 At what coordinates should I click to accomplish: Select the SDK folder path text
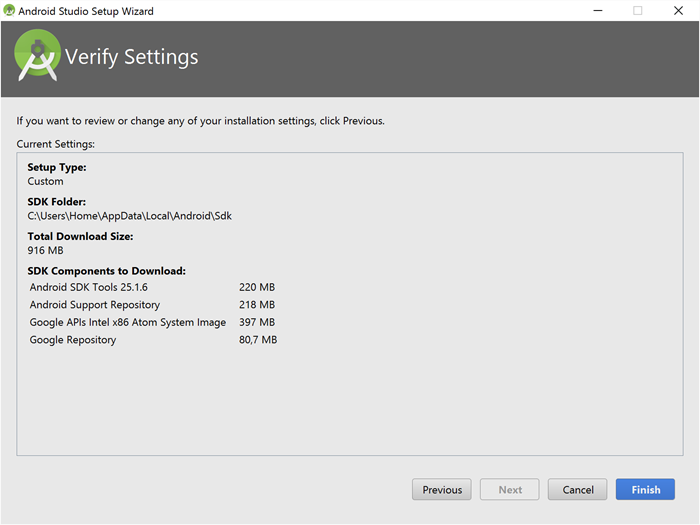(x=129, y=216)
